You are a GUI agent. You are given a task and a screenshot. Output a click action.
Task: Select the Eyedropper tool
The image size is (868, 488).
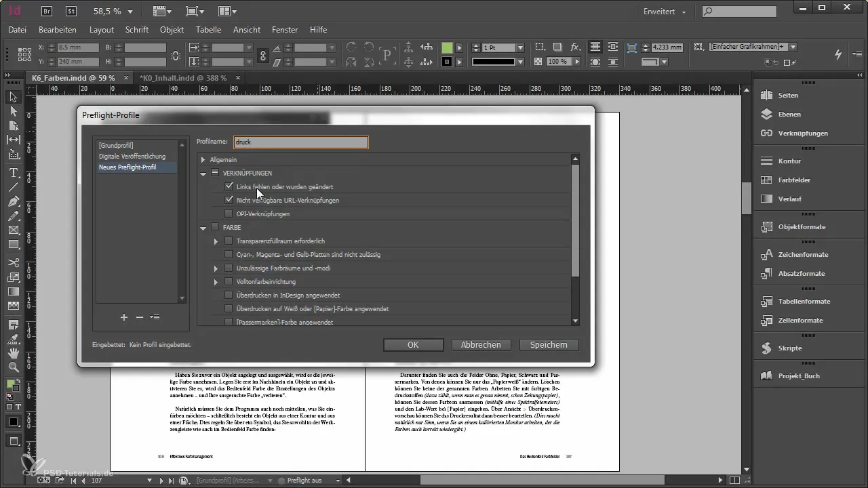(x=13, y=339)
